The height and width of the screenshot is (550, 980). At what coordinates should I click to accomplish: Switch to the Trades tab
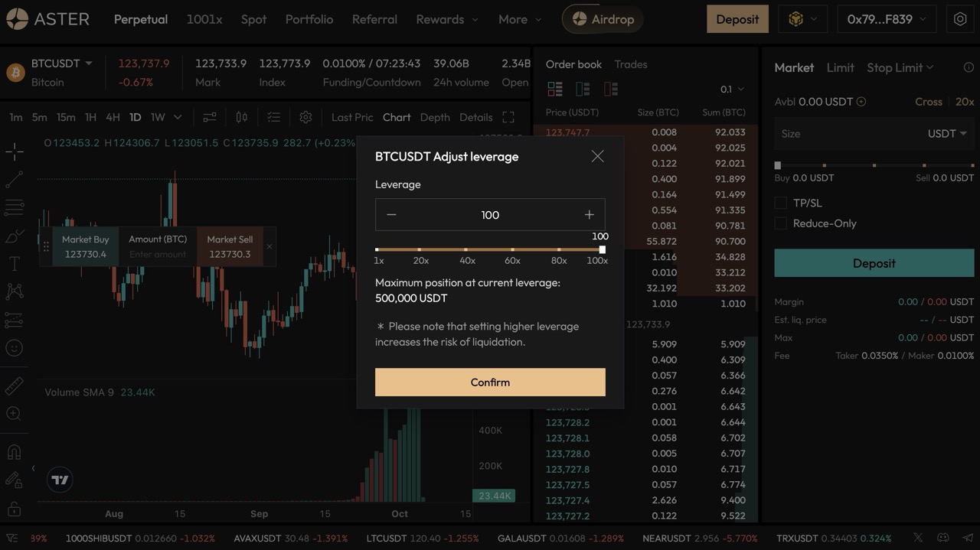tap(631, 64)
